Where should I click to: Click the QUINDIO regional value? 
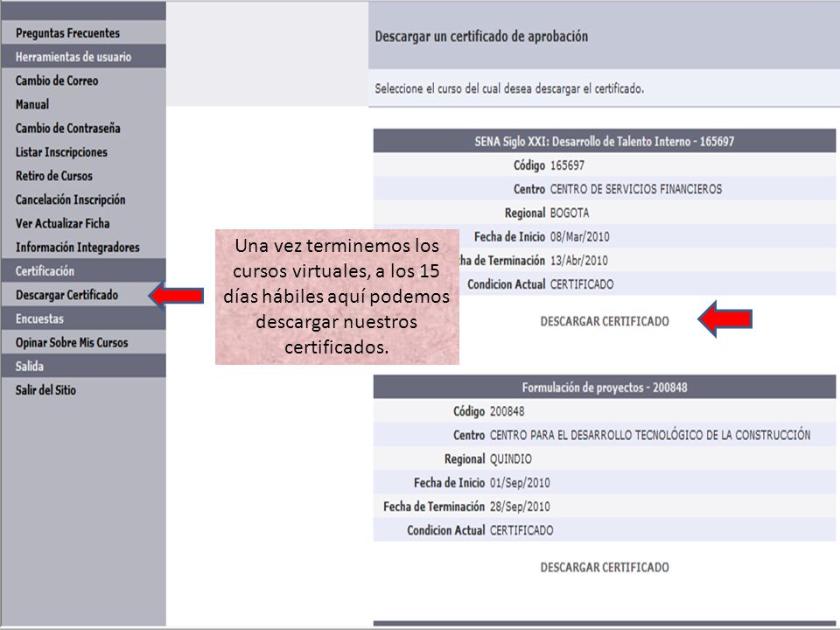click(510, 459)
